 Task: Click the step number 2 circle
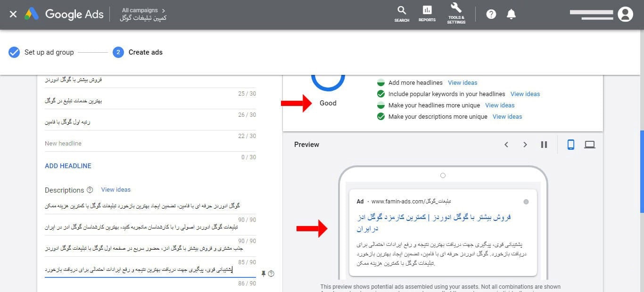pos(118,52)
